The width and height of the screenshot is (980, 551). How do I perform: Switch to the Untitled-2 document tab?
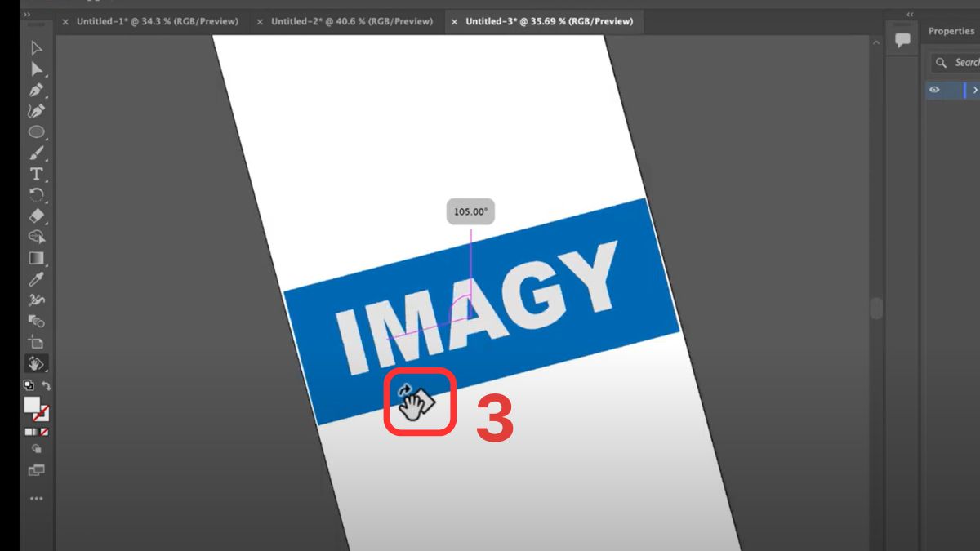point(352,21)
